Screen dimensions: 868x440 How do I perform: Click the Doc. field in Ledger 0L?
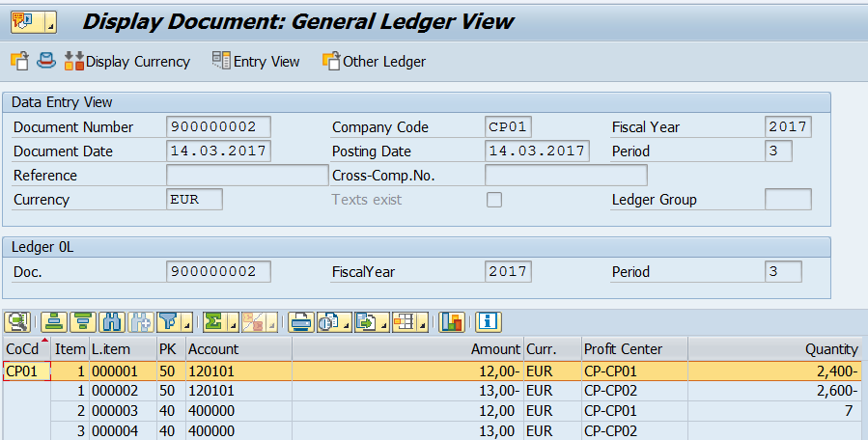(218, 271)
